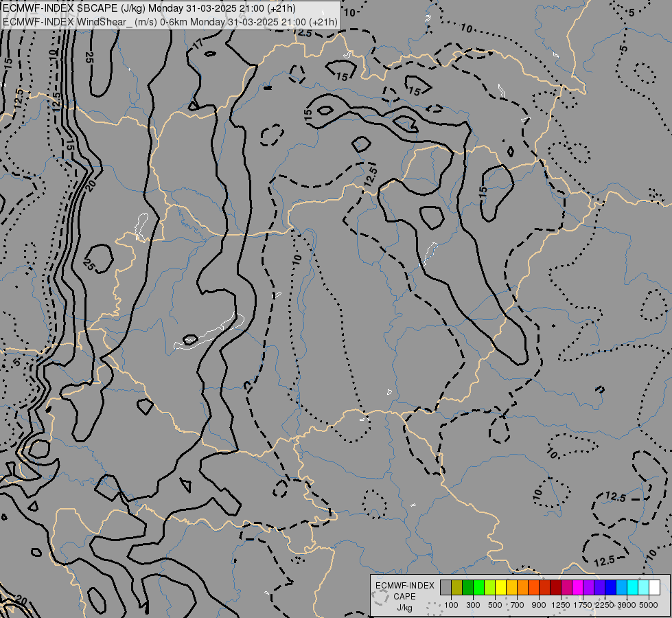Click the legend value '100'
Image resolution: width=672 pixels, height=618 pixels.
tap(451, 605)
